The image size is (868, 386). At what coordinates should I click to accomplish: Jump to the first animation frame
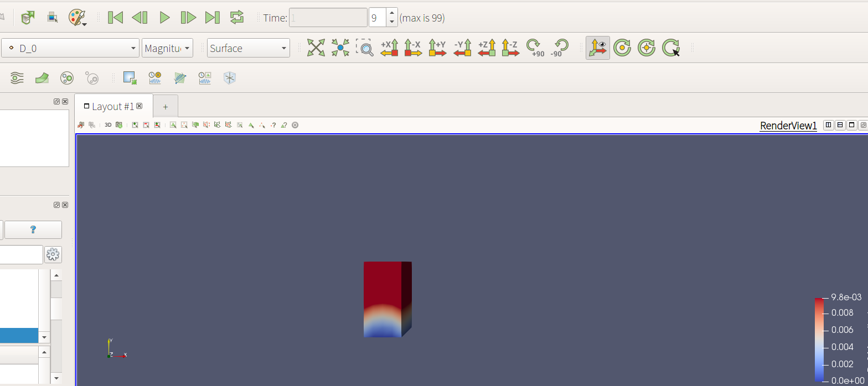115,18
